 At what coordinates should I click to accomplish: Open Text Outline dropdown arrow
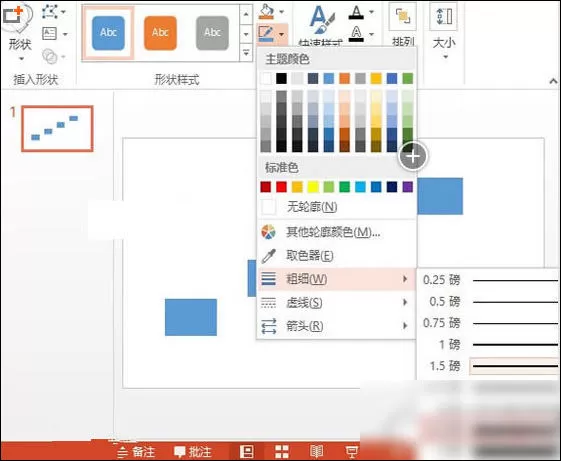click(372, 34)
